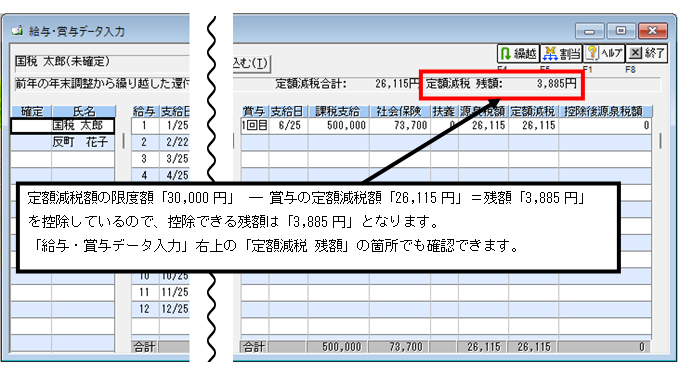Click the bonus 定額減税 column header
The image size is (680, 368).
pos(533,111)
